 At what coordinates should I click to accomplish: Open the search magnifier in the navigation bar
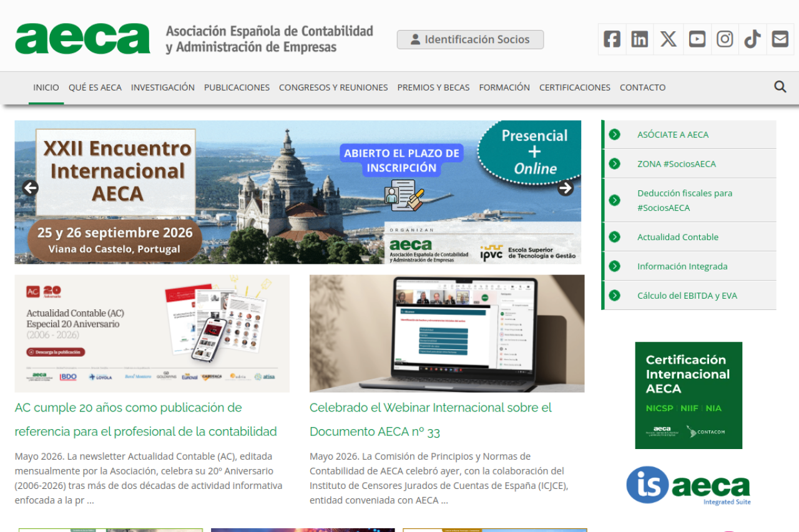tap(780, 87)
